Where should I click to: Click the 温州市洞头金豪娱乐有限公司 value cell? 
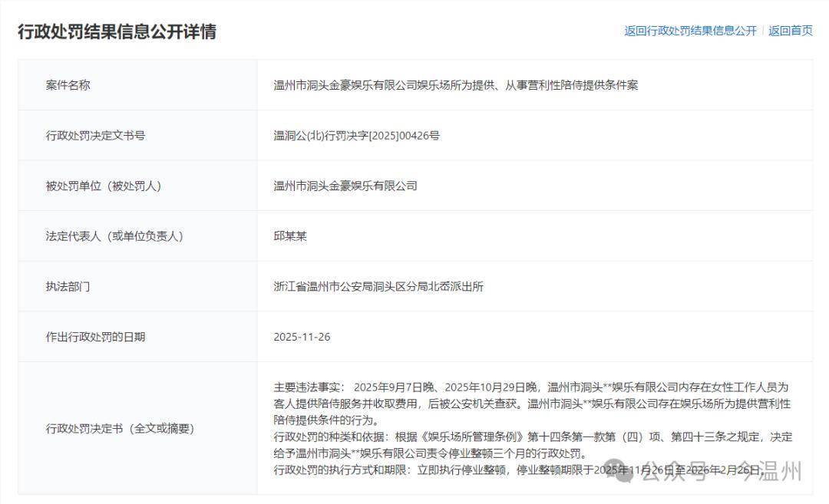coord(345,186)
